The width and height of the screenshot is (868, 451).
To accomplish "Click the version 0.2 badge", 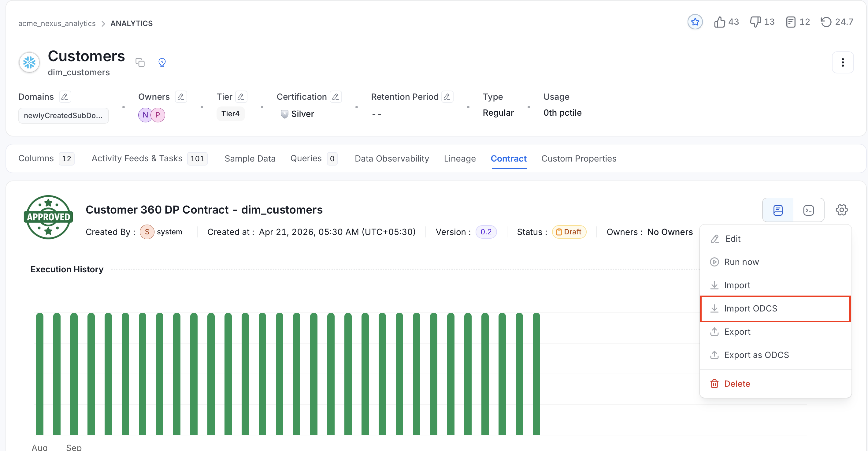I will (x=486, y=232).
